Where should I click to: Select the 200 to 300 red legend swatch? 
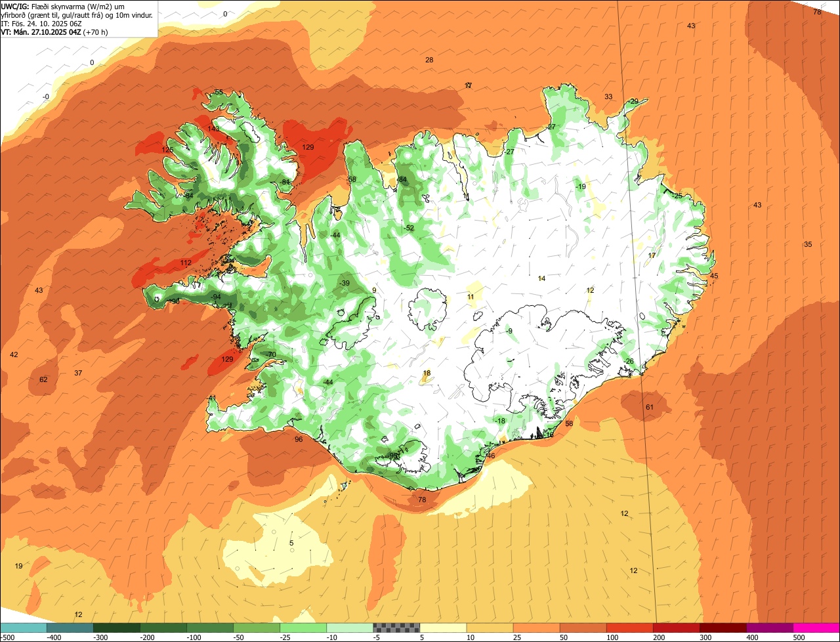[676, 628]
